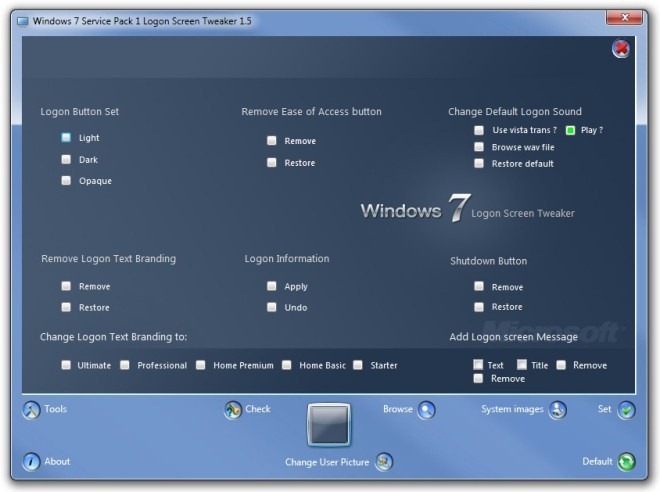This screenshot has width=660, height=492.
Task: Select Home Premium text branding checkbox
Action: click(201, 365)
